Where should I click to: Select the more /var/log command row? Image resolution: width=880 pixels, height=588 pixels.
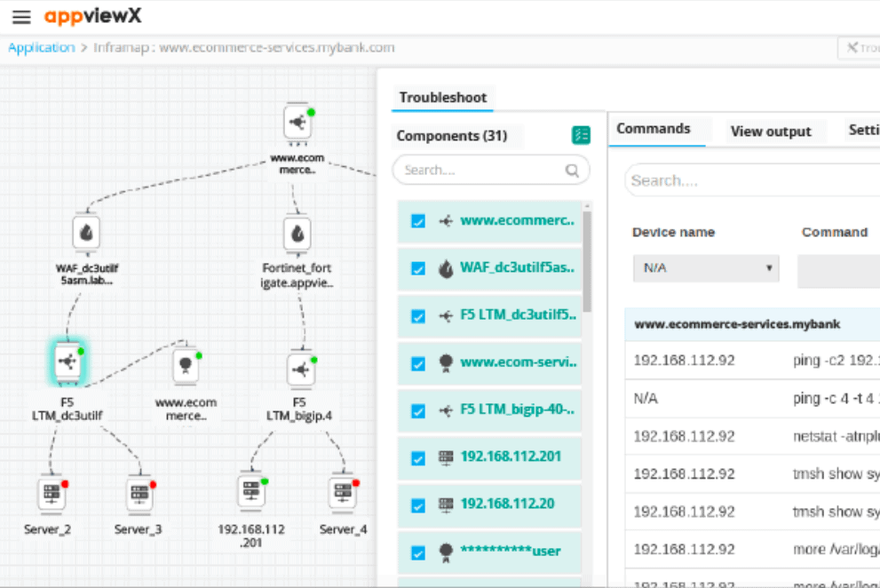tap(752, 549)
